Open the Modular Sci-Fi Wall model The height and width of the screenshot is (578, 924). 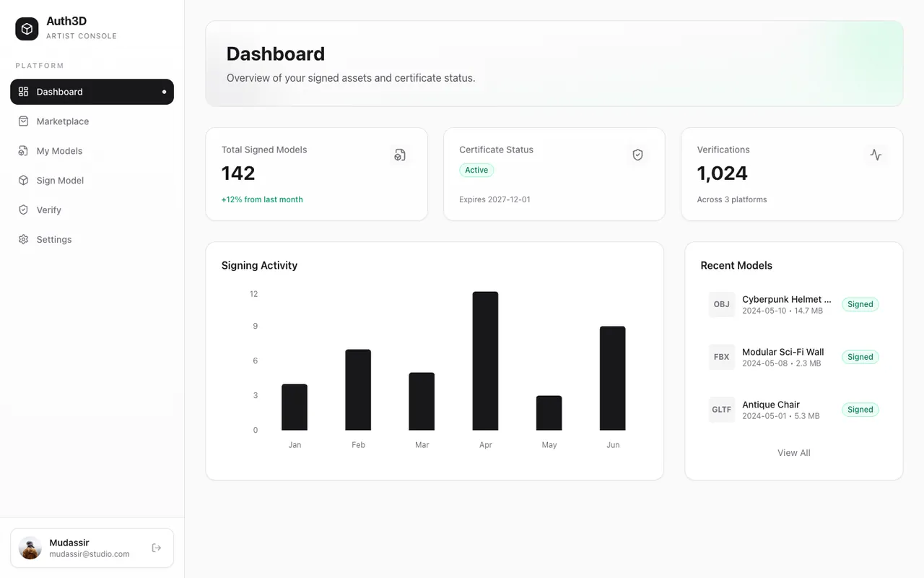tap(794, 357)
